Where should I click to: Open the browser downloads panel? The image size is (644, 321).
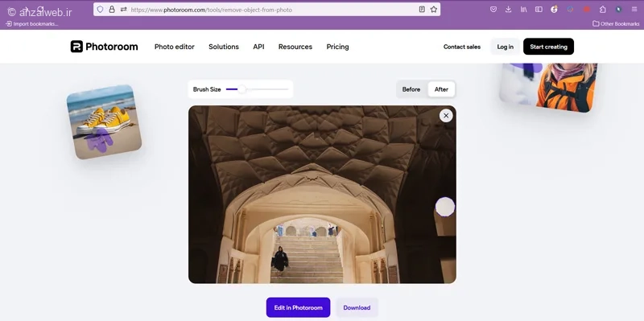(x=509, y=9)
